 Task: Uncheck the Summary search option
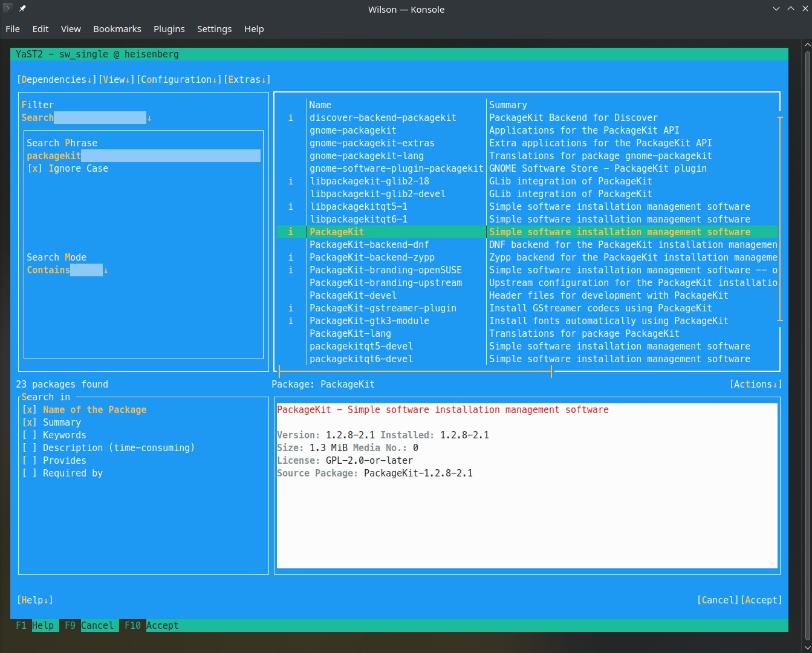[x=52, y=423]
